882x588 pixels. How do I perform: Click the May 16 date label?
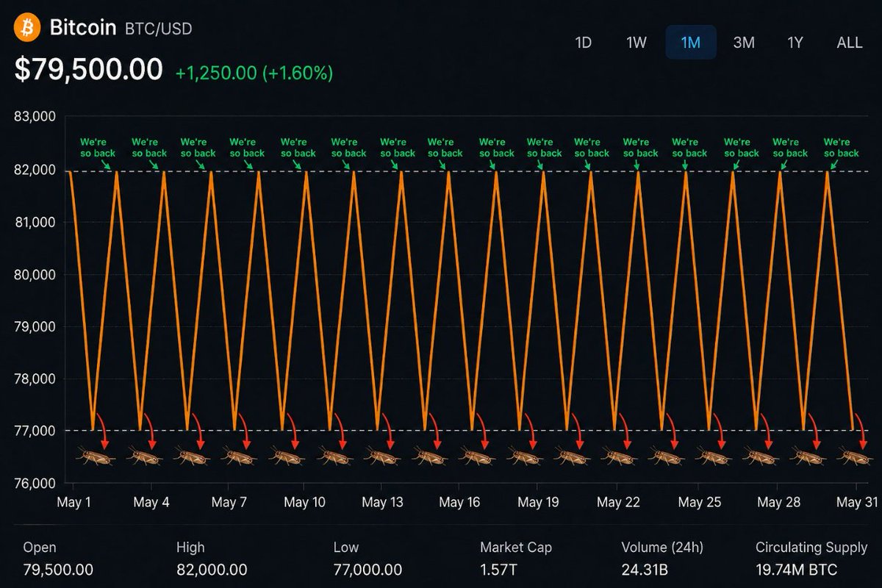click(459, 503)
